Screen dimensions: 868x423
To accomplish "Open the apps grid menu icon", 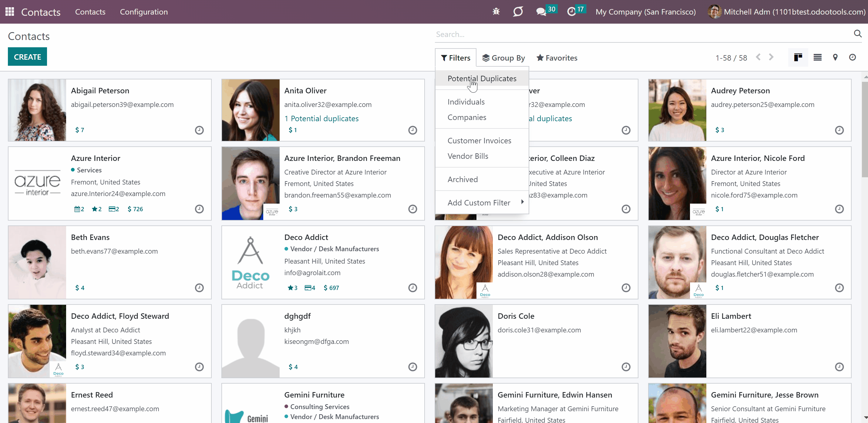I will click(10, 12).
